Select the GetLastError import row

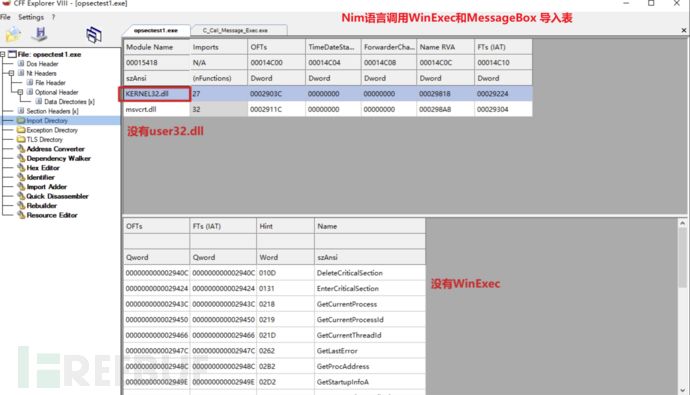click(x=275, y=351)
